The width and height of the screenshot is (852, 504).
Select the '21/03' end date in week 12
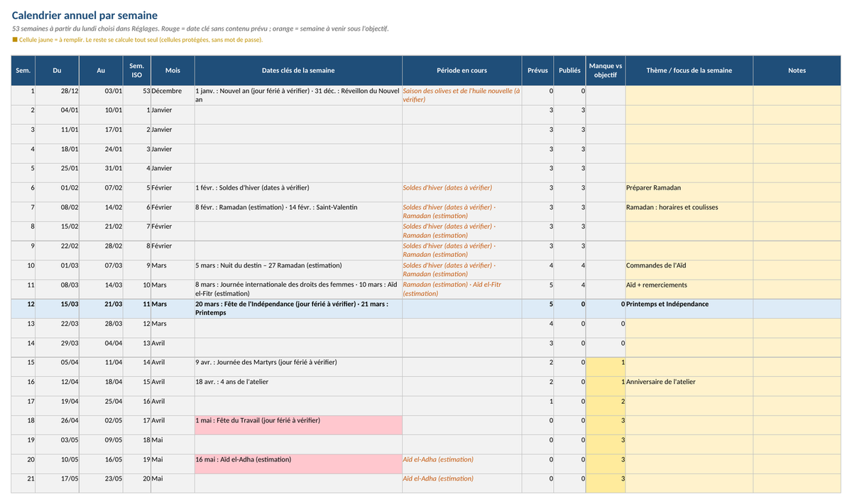tap(102, 308)
